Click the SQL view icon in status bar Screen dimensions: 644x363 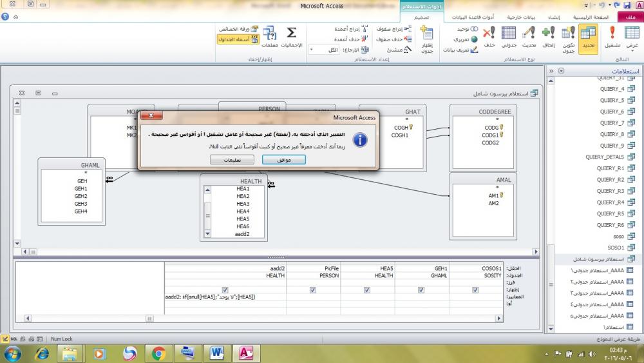(14, 339)
